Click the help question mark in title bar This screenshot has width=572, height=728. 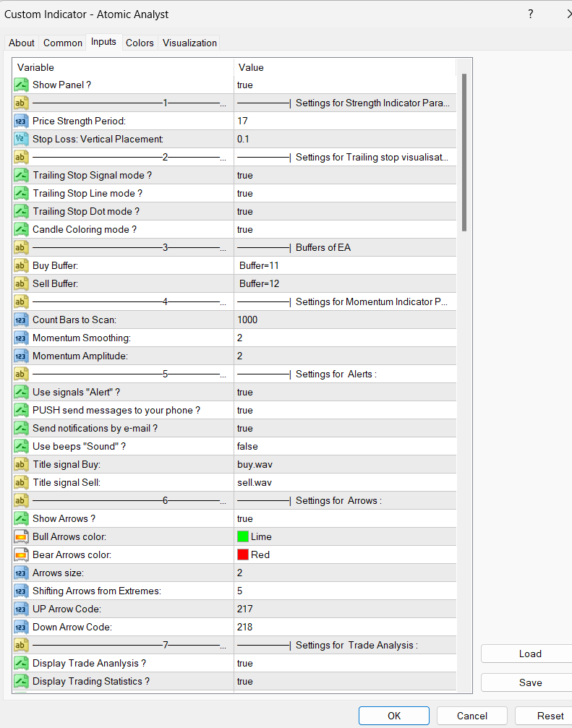point(530,14)
